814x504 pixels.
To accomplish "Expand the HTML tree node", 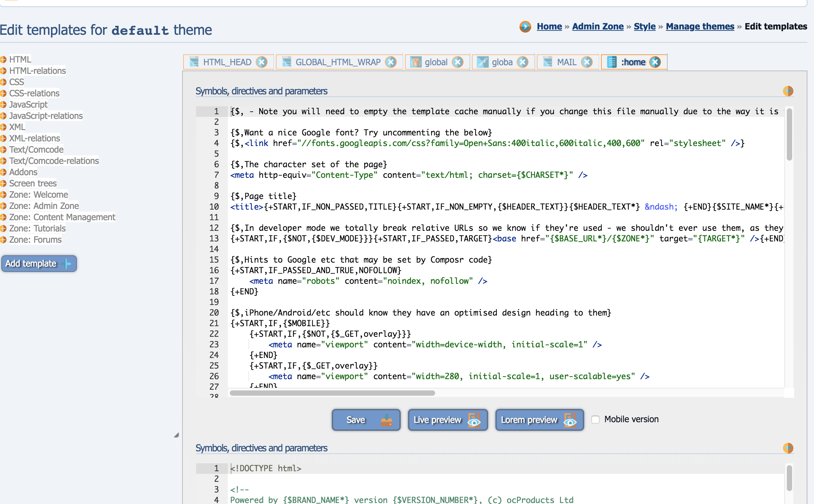I will (3, 60).
